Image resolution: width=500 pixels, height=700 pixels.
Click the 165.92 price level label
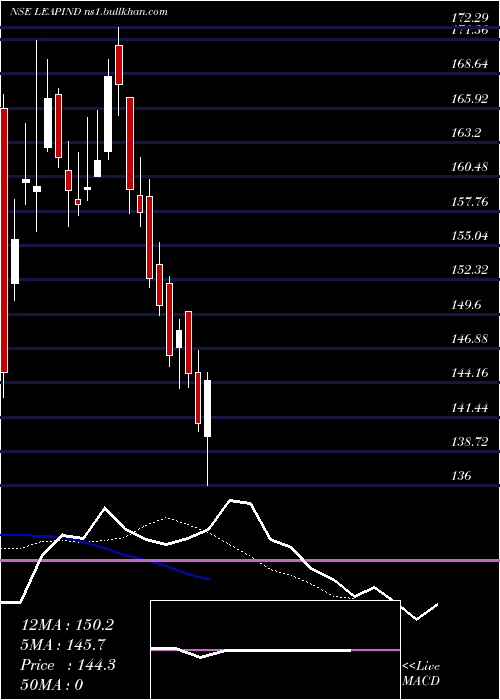tap(469, 98)
